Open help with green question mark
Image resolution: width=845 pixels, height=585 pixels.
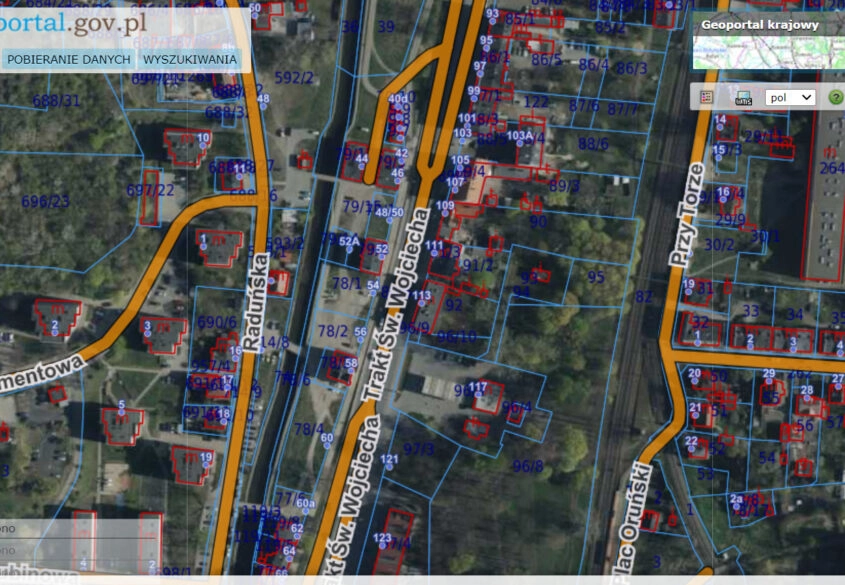point(835,98)
